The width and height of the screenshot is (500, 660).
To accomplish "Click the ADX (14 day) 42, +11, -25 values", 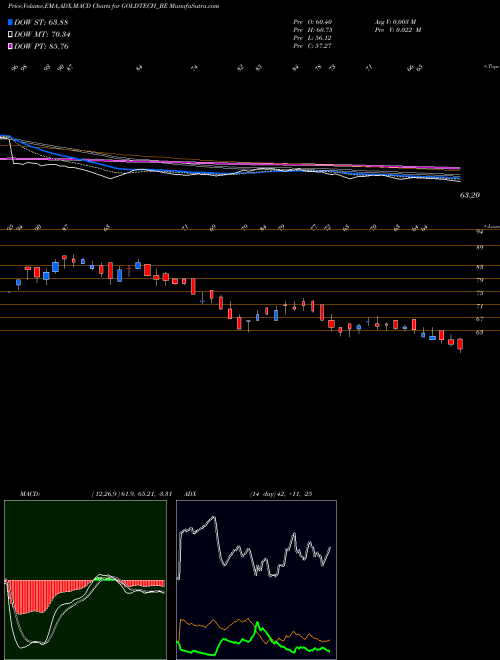I will click(280, 494).
